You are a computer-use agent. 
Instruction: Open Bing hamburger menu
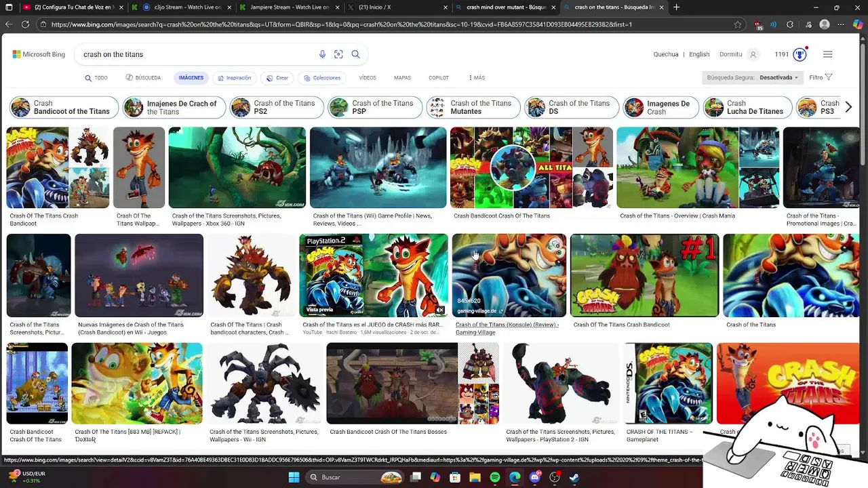tap(827, 54)
